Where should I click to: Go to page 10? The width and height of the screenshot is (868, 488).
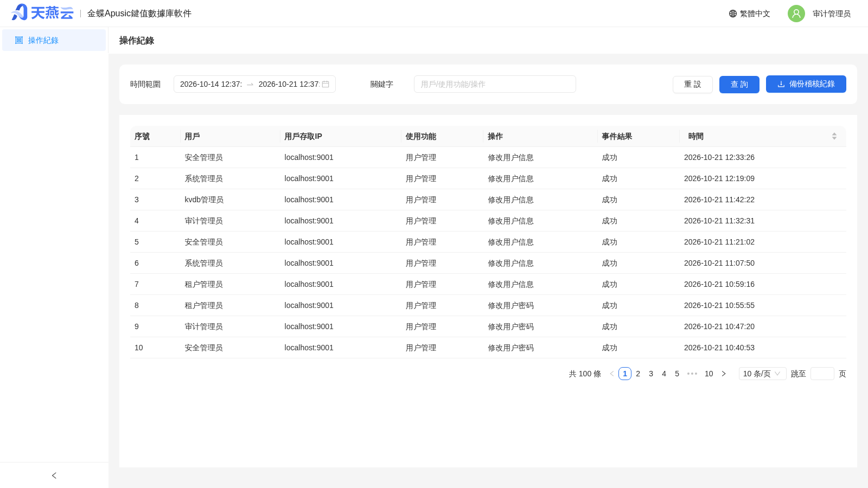point(709,374)
